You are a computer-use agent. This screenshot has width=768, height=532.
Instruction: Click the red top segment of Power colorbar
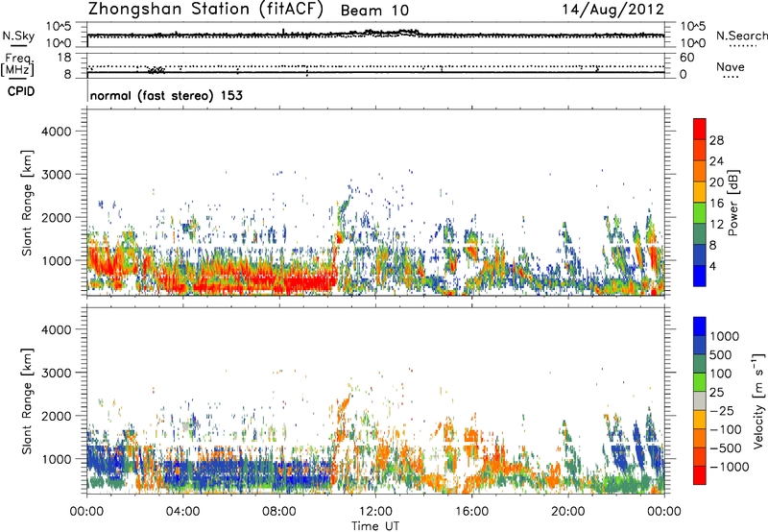(x=700, y=129)
